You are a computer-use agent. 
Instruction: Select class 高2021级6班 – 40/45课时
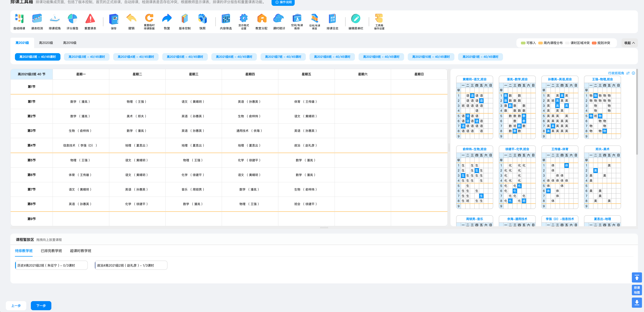(x=234, y=57)
